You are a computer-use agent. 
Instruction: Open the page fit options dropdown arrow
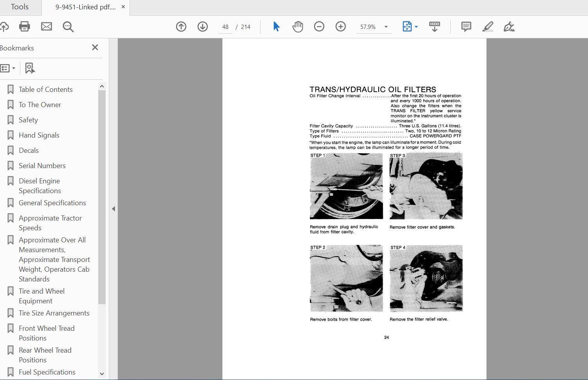coord(416,27)
